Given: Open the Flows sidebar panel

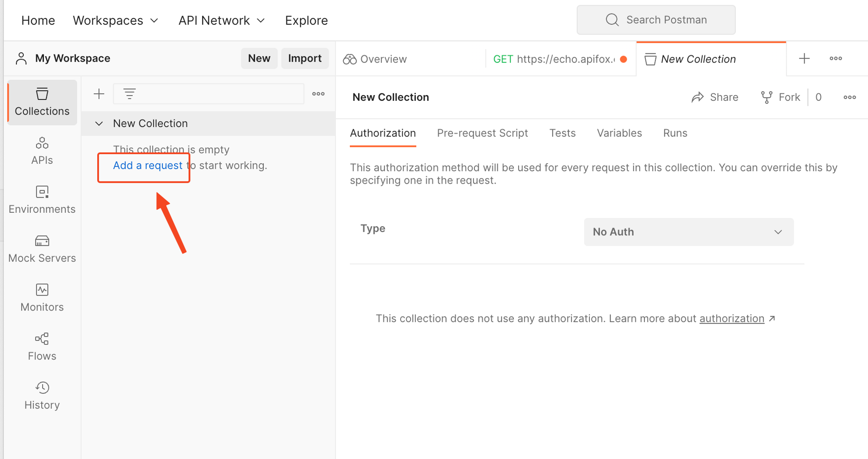Looking at the screenshot, I should pos(42,347).
